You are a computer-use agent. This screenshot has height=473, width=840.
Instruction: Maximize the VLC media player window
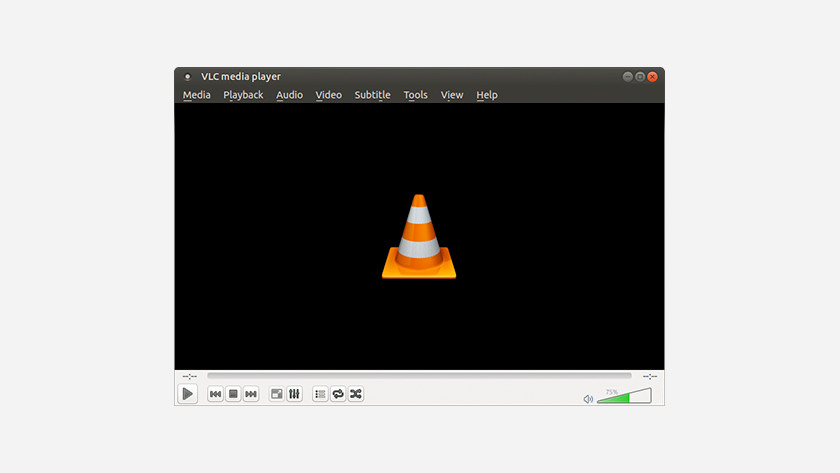click(x=640, y=77)
